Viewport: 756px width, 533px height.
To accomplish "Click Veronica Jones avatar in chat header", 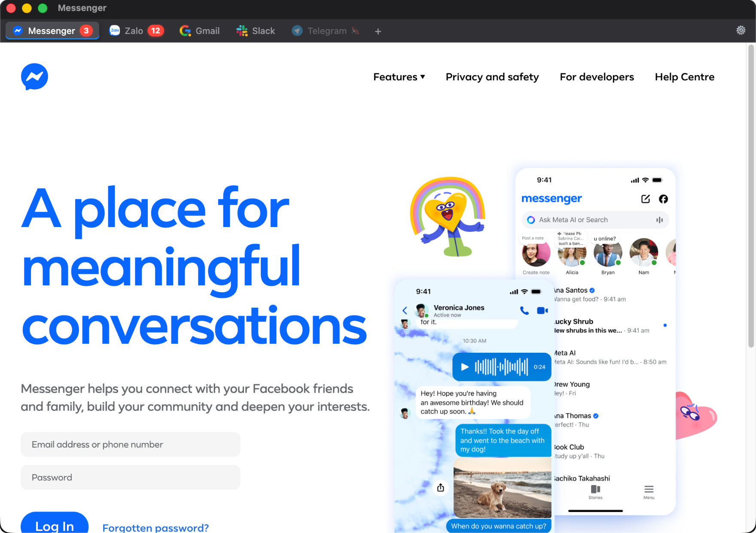I will 421,310.
